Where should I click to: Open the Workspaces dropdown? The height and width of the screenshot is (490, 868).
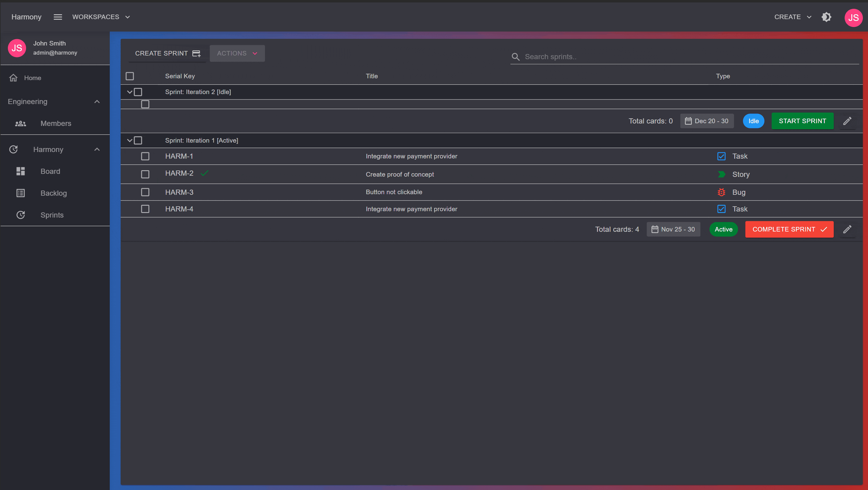point(101,17)
